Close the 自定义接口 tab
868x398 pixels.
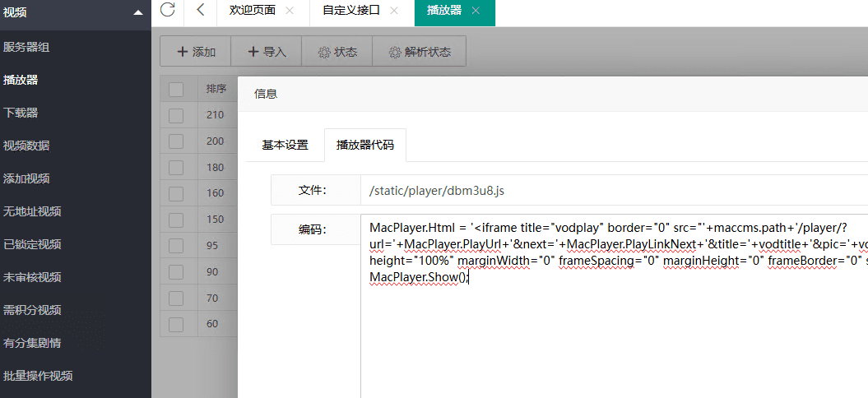point(394,11)
